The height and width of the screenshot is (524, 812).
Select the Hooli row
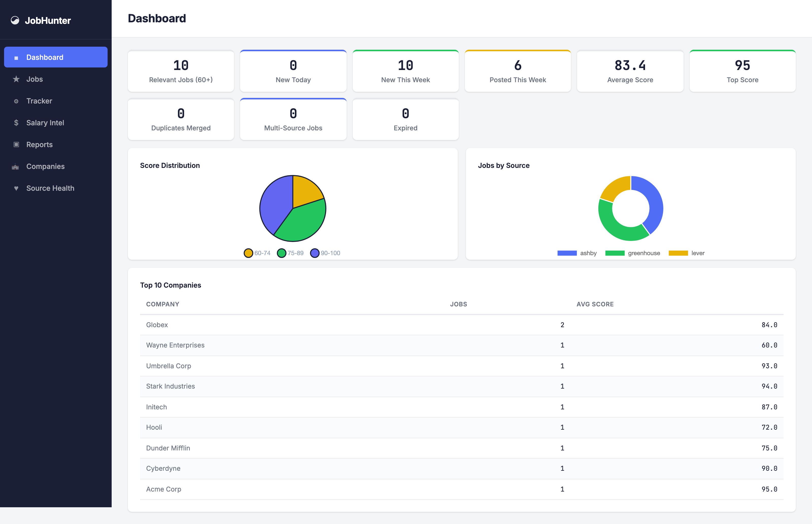[x=462, y=428]
